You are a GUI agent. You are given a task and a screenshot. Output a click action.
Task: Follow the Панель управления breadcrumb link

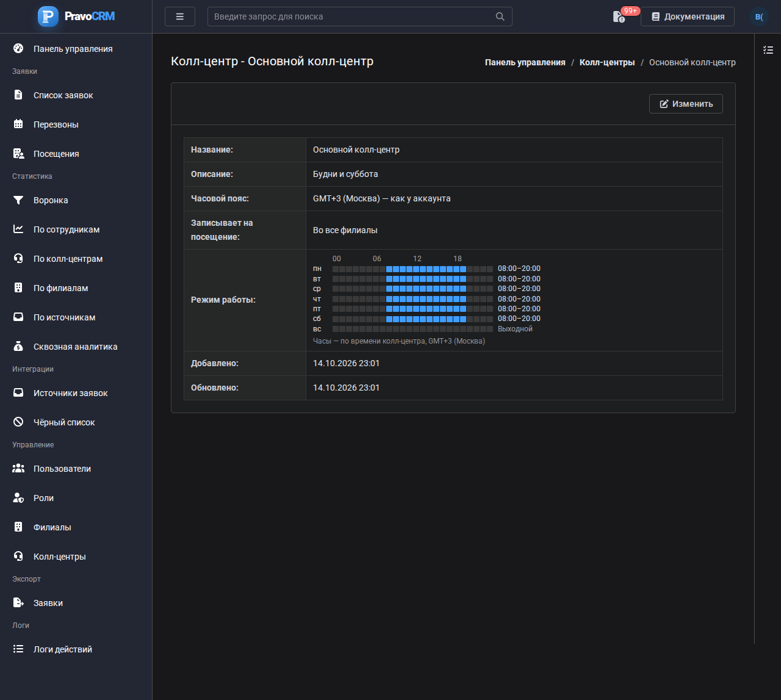click(525, 62)
